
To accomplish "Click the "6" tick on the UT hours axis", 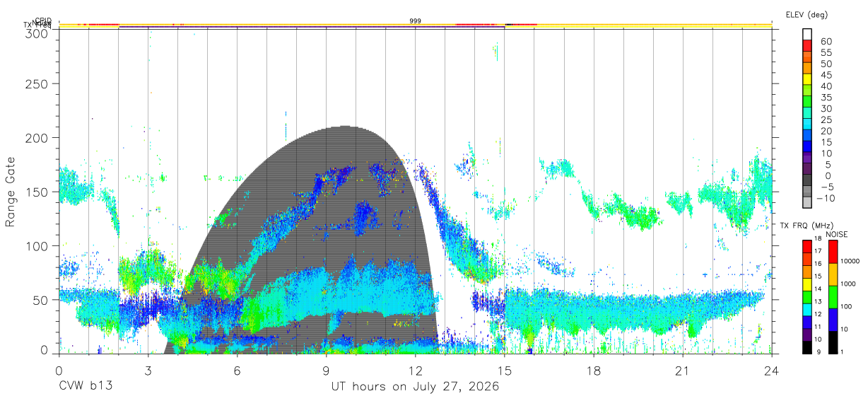I will [237, 371].
